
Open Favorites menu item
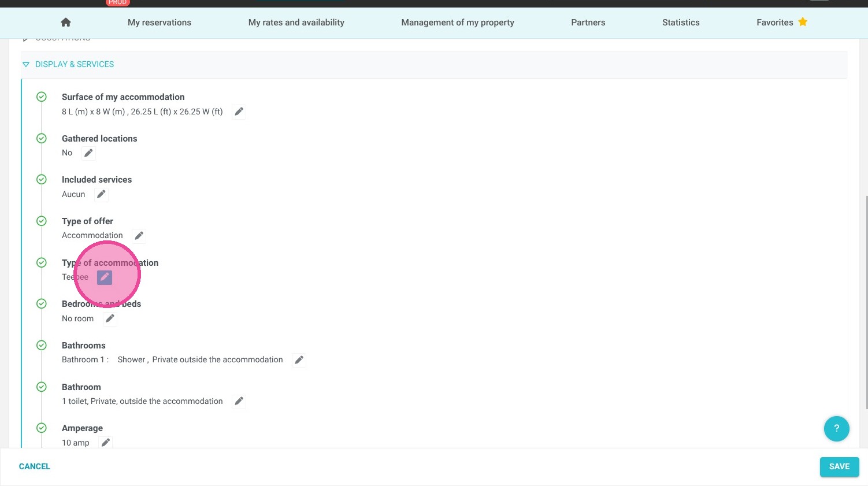coord(782,23)
